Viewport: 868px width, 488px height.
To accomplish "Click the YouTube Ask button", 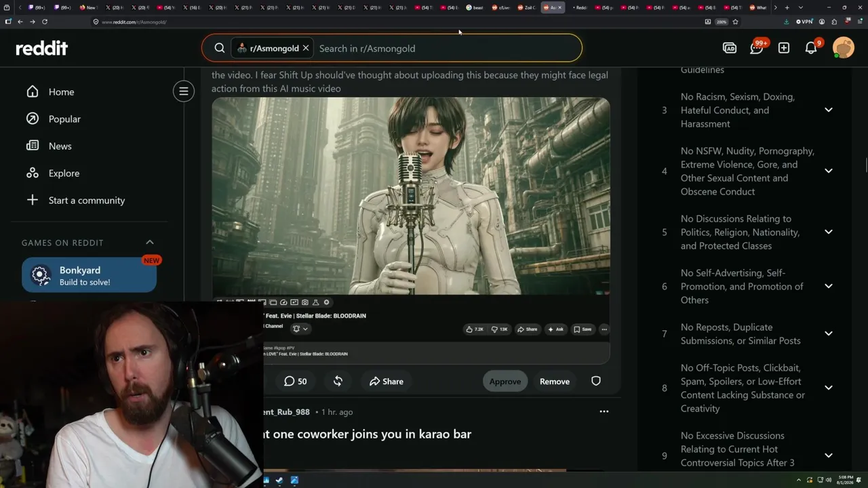I will (555, 329).
